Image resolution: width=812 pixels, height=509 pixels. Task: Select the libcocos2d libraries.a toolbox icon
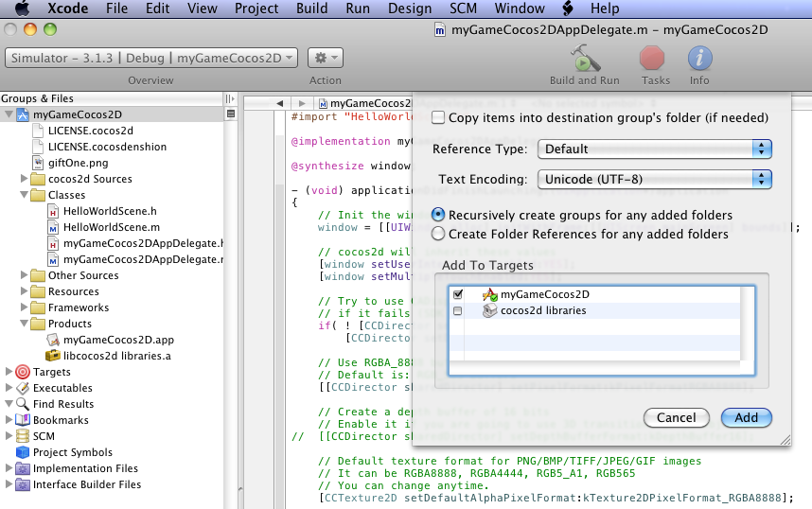click(x=53, y=356)
